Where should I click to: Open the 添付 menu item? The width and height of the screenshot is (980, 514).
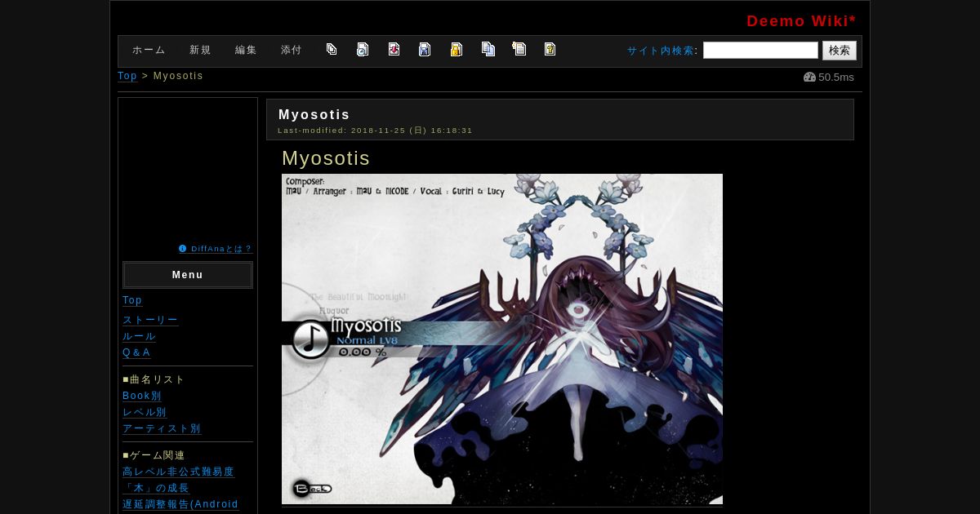coord(292,50)
